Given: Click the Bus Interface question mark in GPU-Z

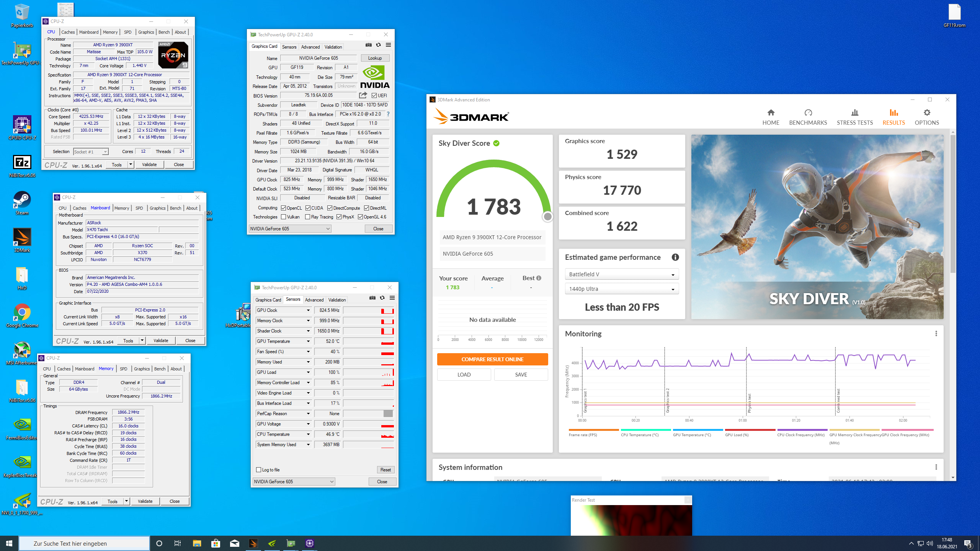Looking at the screenshot, I should tap(388, 114).
